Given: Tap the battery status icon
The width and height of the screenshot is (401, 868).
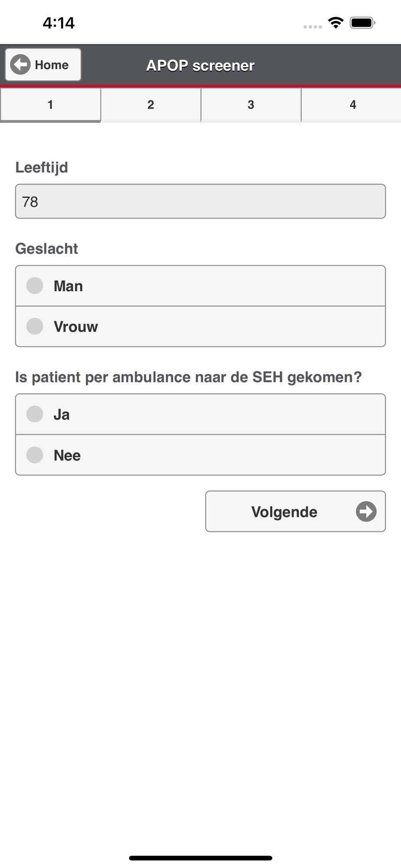Looking at the screenshot, I should [362, 23].
